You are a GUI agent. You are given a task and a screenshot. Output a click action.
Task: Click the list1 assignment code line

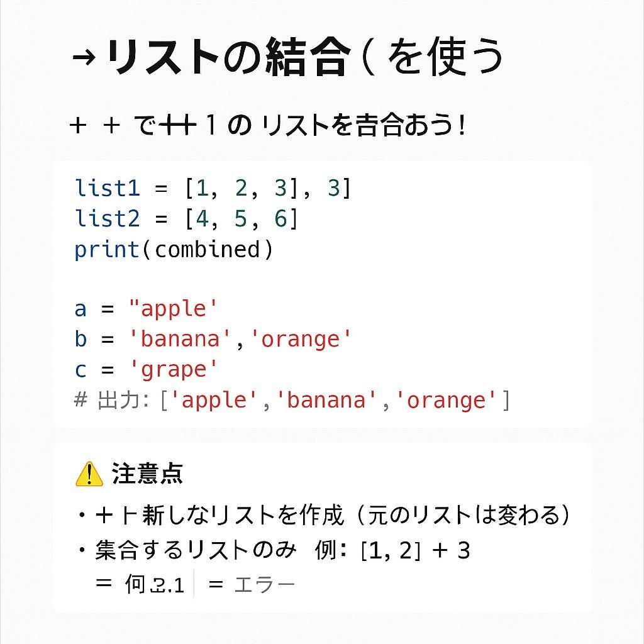pos(213,188)
